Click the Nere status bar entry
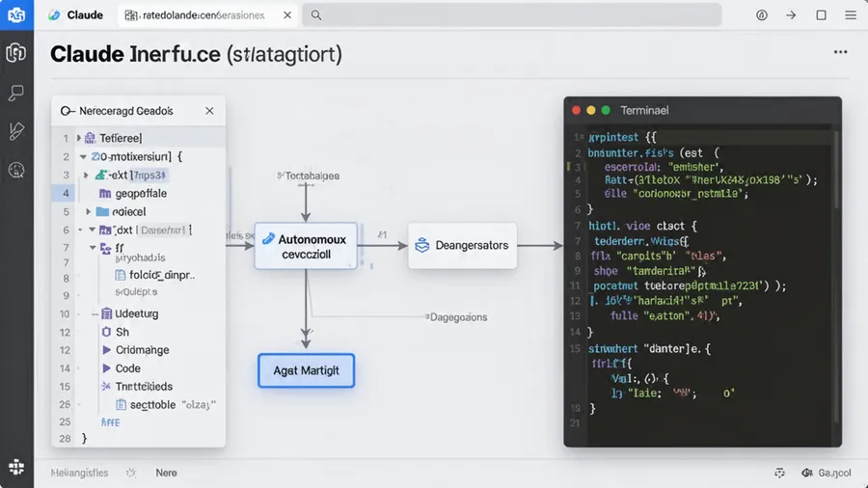 (x=166, y=474)
